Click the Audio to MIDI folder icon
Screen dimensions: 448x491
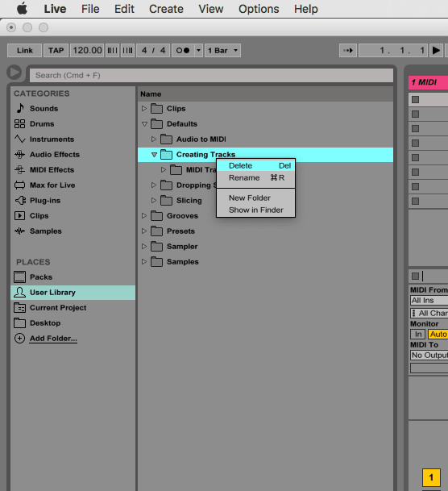coord(166,139)
